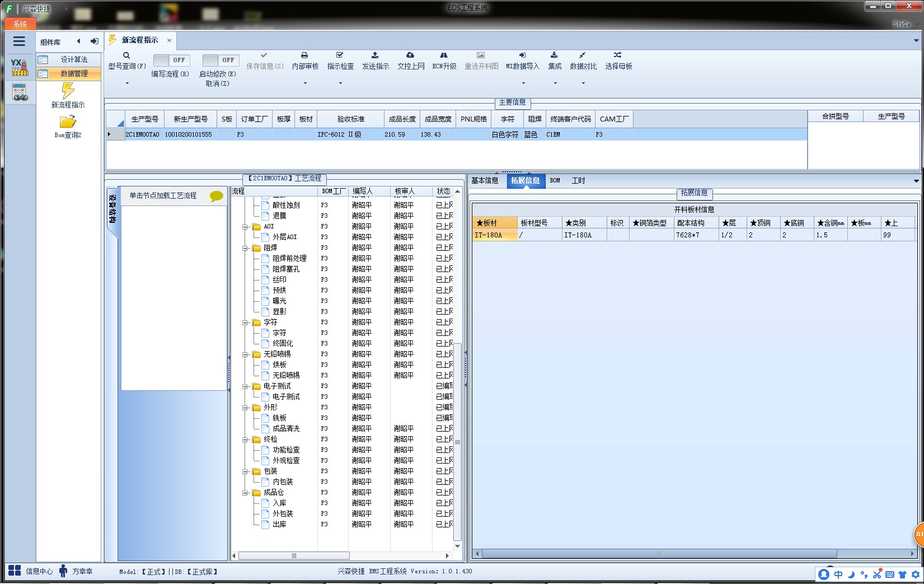
Task: Open dropdown arrow under 内部审核
Action: pos(305,83)
